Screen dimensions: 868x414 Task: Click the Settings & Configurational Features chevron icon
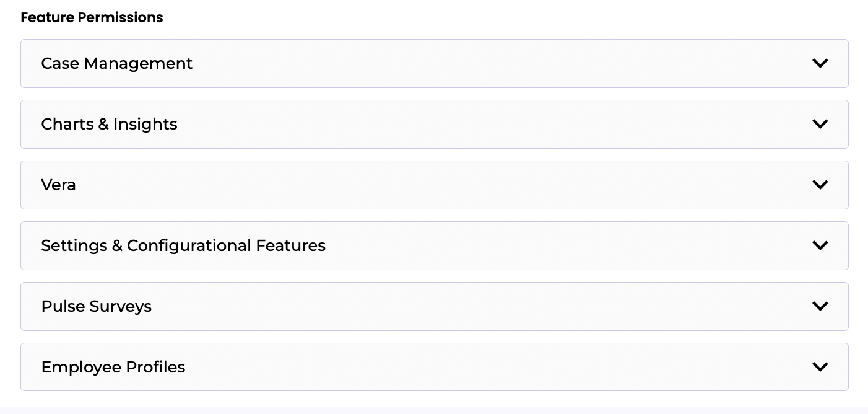pyautogui.click(x=820, y=245)
